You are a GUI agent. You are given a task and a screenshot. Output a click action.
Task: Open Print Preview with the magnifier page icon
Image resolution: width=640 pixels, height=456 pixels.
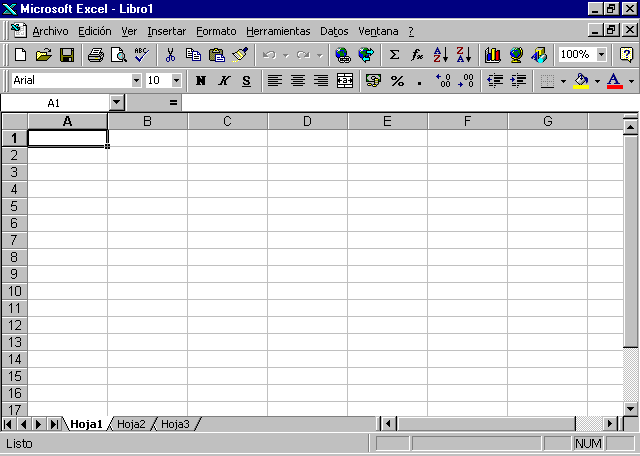coord(119,55)
